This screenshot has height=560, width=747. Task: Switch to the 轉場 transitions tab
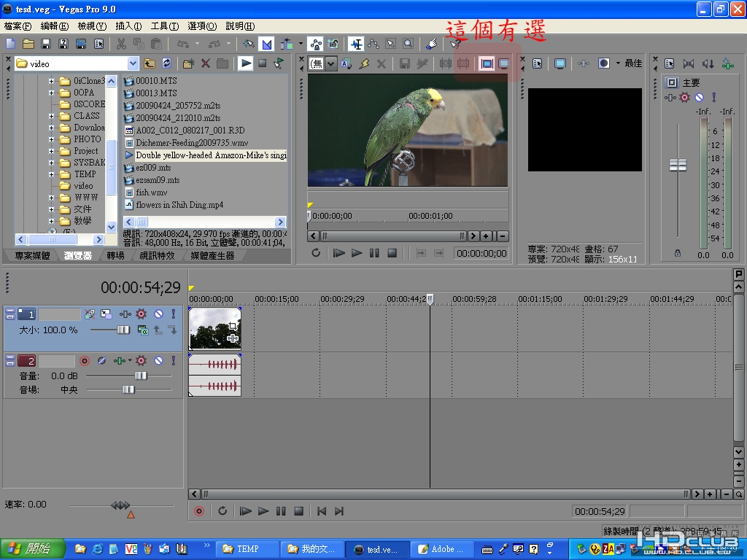tap(115, 256)
